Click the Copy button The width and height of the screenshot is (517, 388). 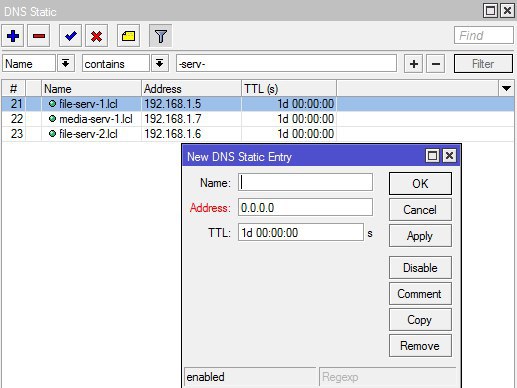(x=420, y=320)
